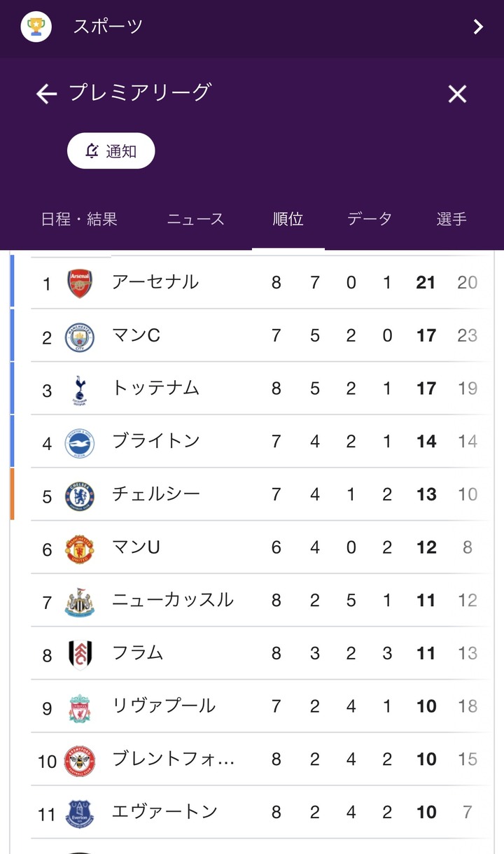Select the データ tab
504x854 pixels.
point(370,219)
